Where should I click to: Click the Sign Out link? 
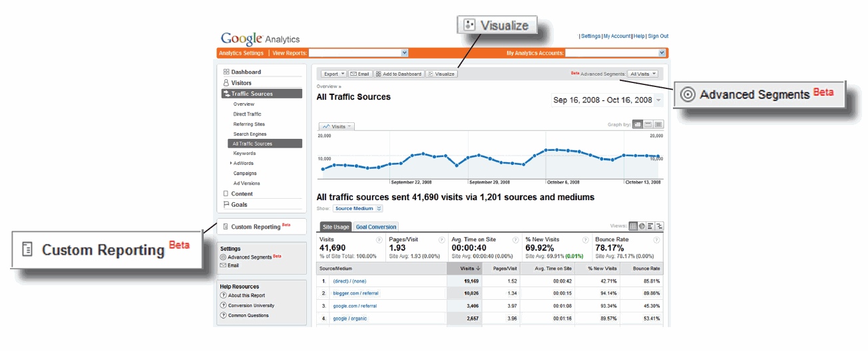point(658,37)
